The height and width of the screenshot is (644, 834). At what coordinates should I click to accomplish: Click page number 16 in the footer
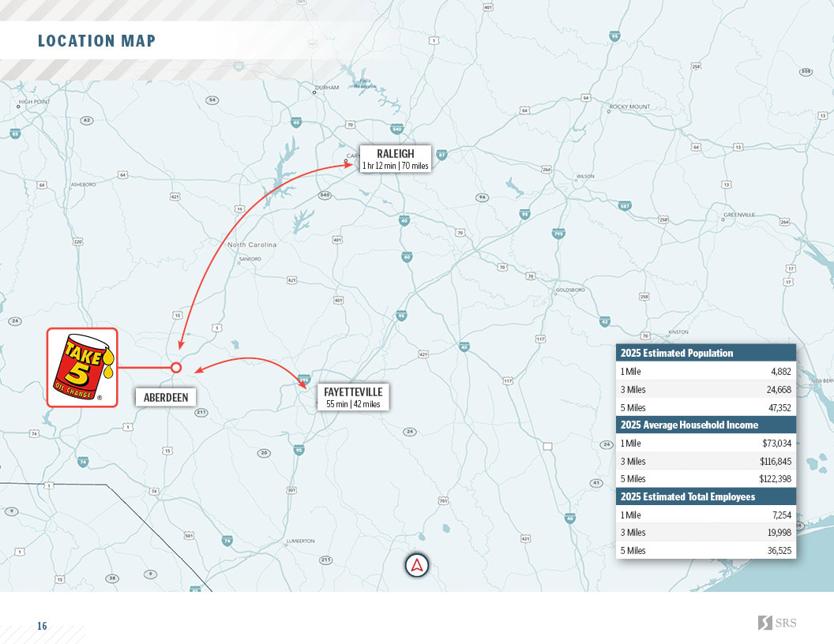[x=42, y=626]
